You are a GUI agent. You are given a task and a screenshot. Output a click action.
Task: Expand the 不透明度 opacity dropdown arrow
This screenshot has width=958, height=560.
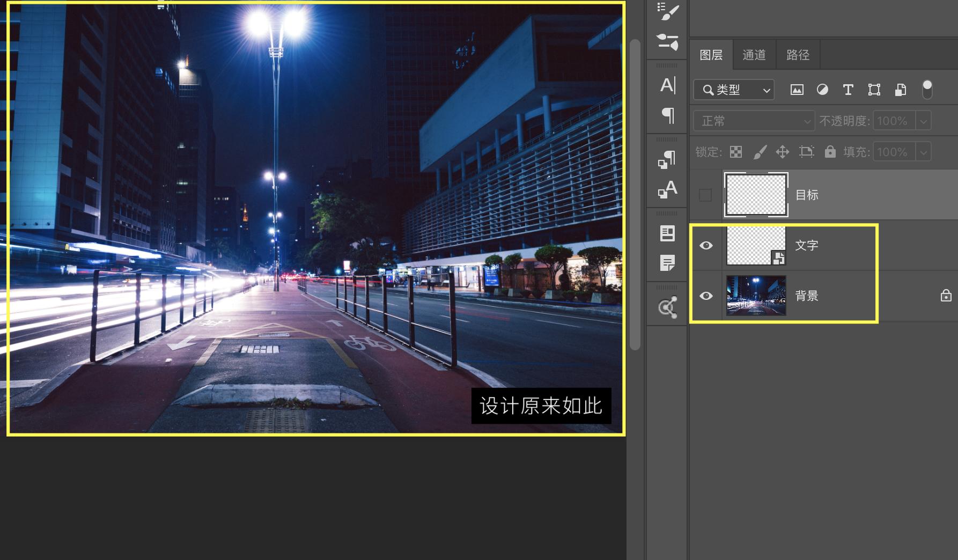[923, 121]
